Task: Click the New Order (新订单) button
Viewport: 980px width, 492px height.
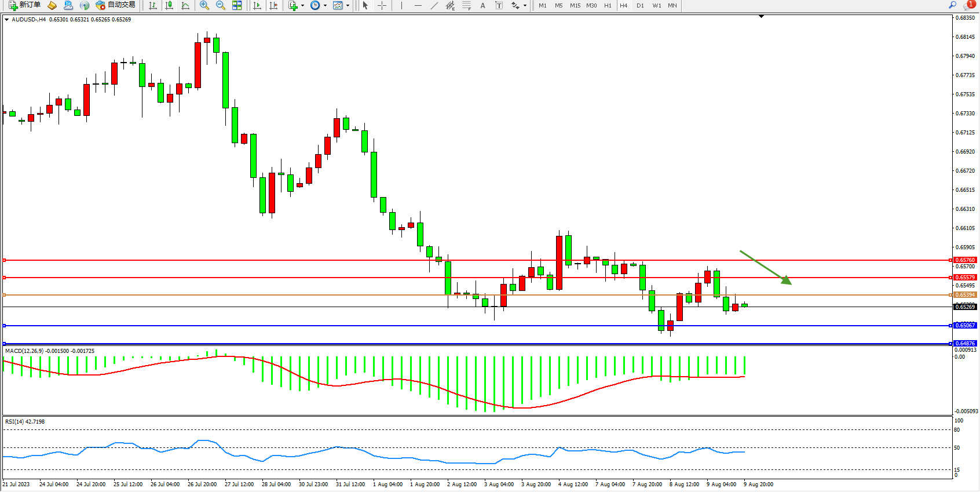Action: (24, 5)
